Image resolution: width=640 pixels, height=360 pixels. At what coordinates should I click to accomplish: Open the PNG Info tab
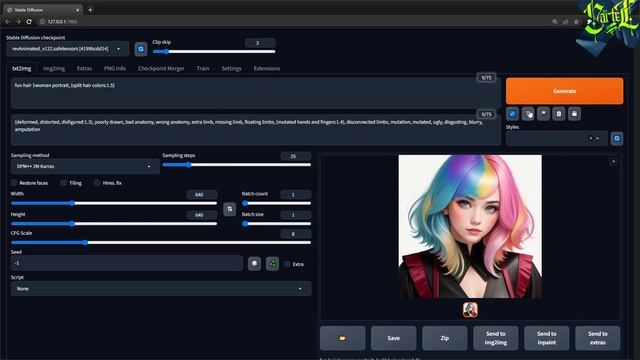pyautogui.click(x=115, y=69)
